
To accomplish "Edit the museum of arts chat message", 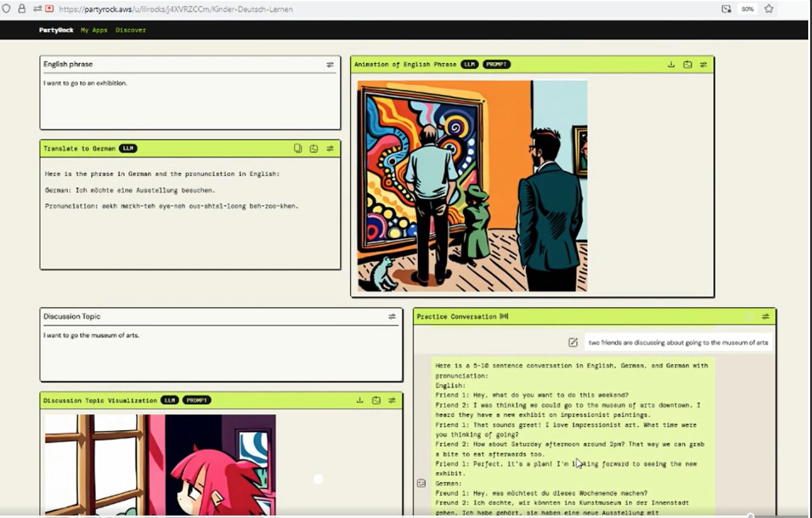I will point(573,342).
